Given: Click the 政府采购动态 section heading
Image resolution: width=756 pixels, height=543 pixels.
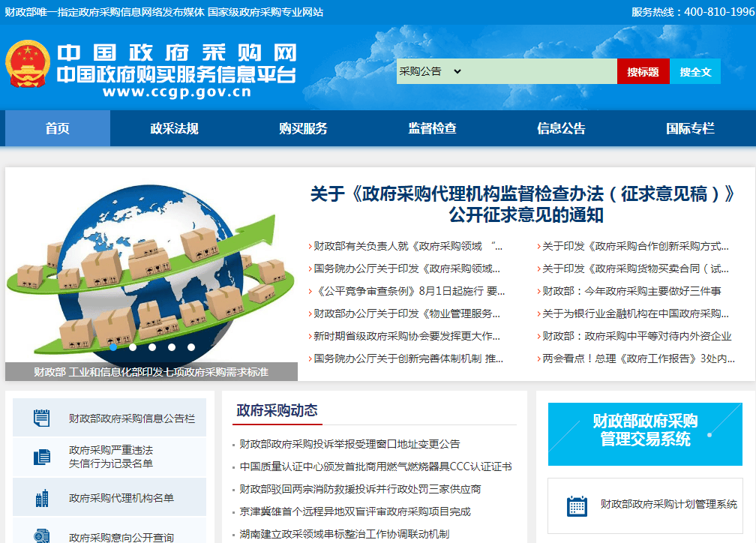Looking at the screenshot, I should 277,410.
